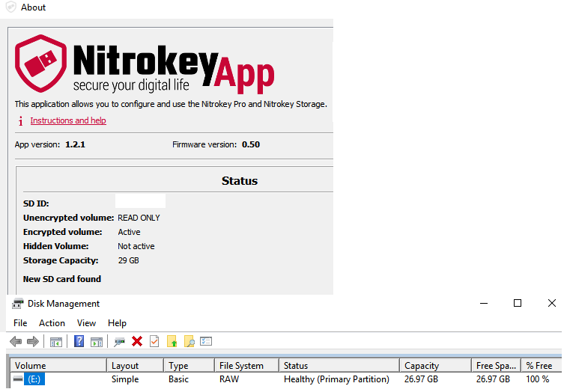Toggle Show/Hide Console Tree toolbar icon
Viewport: 564px width, 392px height.
(x=55, y=342)
